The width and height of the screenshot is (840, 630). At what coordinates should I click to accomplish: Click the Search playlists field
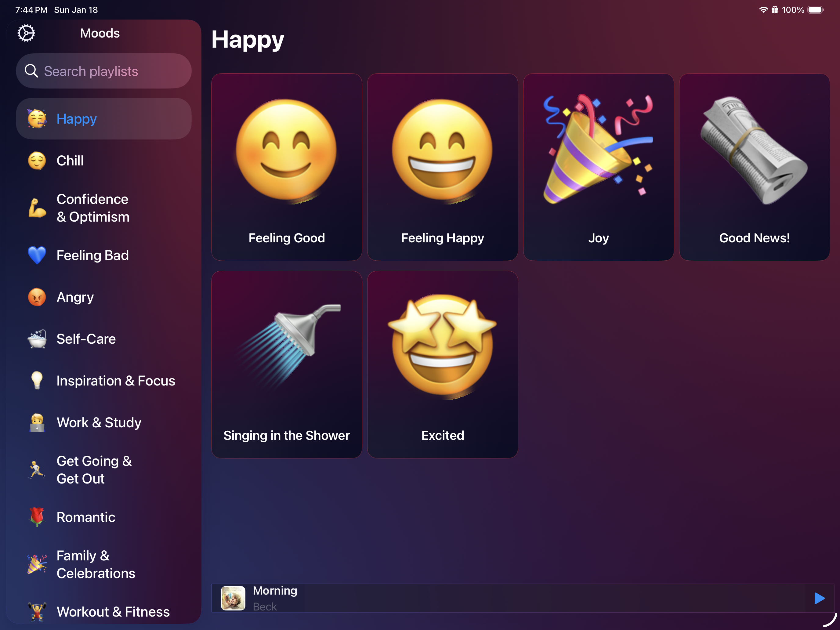pos(104,71)
